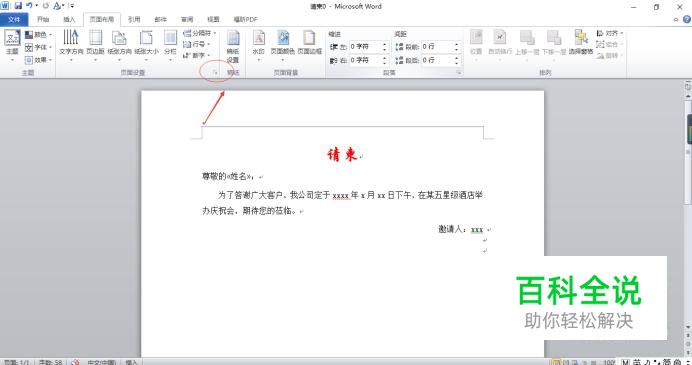Open the 选择窗格 selection pane
Screen dimensions: 692x365
pyautogui.click(x=581, y=43)
